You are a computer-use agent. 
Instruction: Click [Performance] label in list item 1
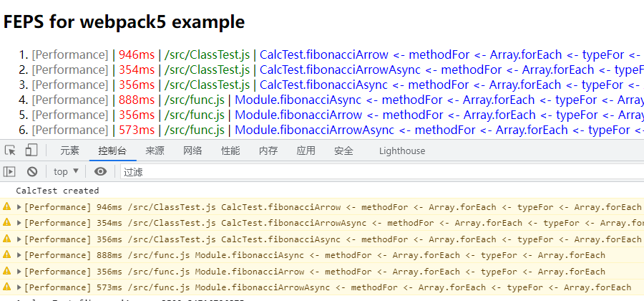(70, 54)
